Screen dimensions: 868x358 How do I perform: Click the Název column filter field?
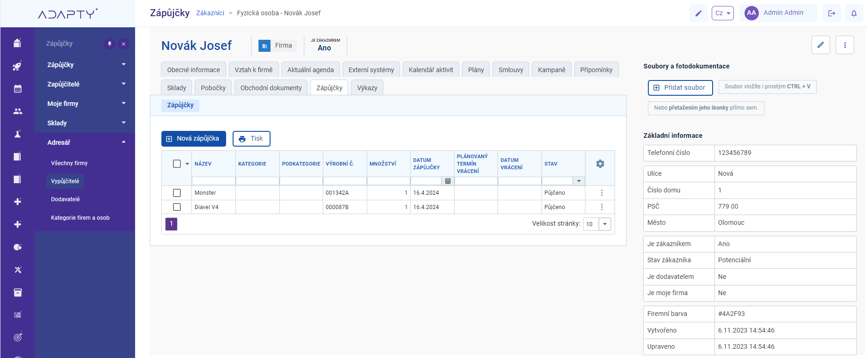[x=213, y=181]
